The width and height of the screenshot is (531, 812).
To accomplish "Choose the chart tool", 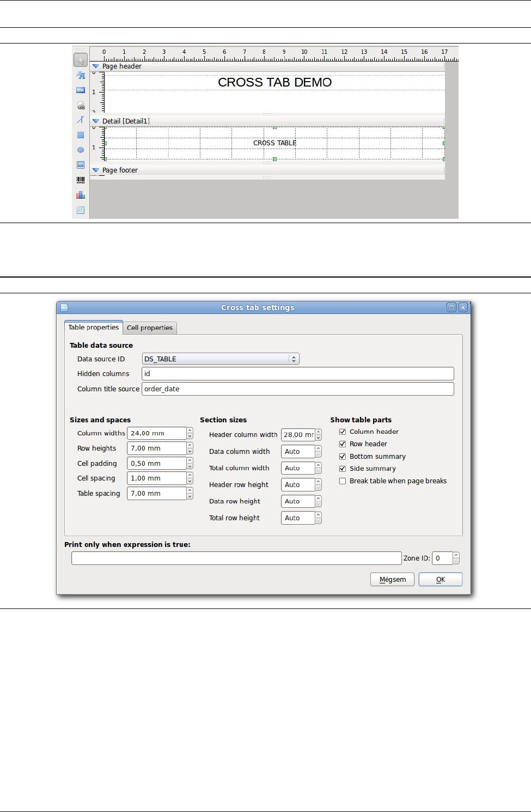I will [x=81, y=195].
